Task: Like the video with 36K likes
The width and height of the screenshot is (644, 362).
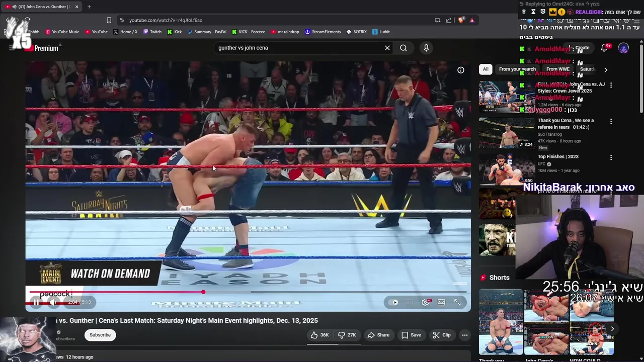Action: (x=319, y=335)
